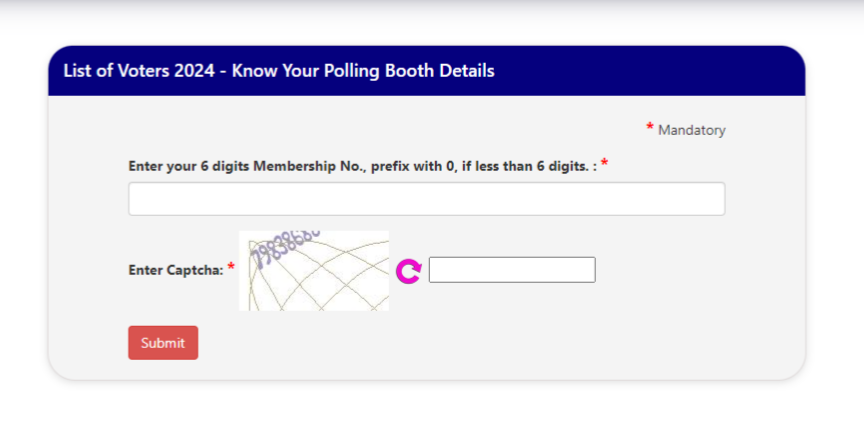This screenshot has width=864, height=442.
Task: Click the circular magenta reload arrow
Action: tap(409, 271)
